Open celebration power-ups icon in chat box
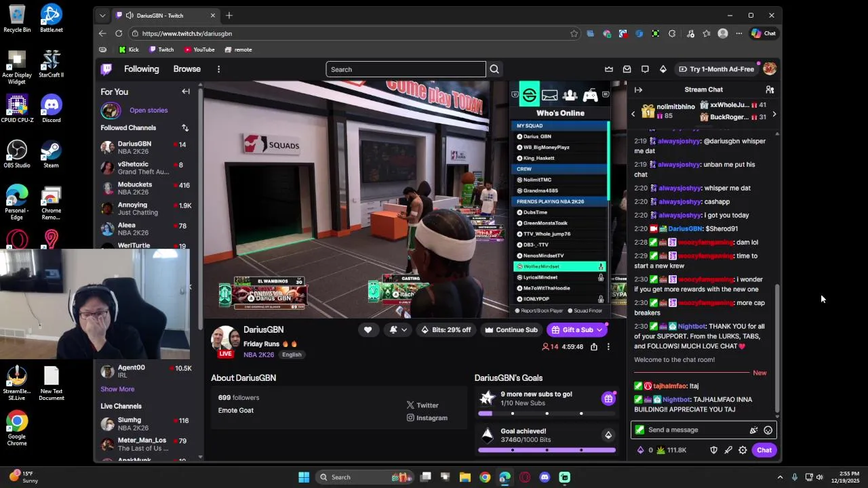The height and width of the screenshot is (488, 868). coord(753,430)
